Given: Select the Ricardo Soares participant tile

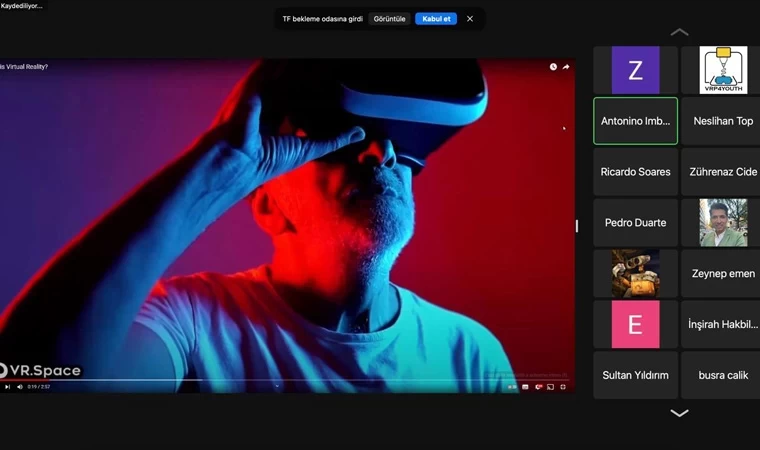Looking at the screenshot, I should (x=635, y=172).
